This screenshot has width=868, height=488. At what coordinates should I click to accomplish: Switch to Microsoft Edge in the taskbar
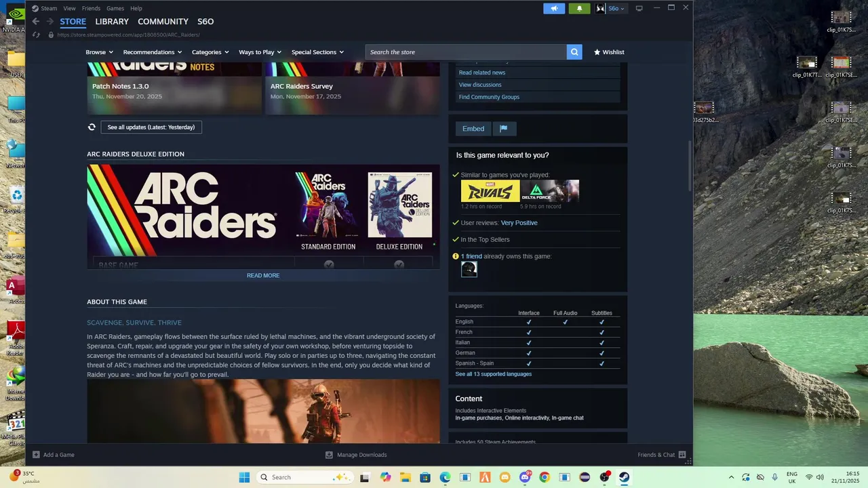pyautogui.click(x=445, y=477)
